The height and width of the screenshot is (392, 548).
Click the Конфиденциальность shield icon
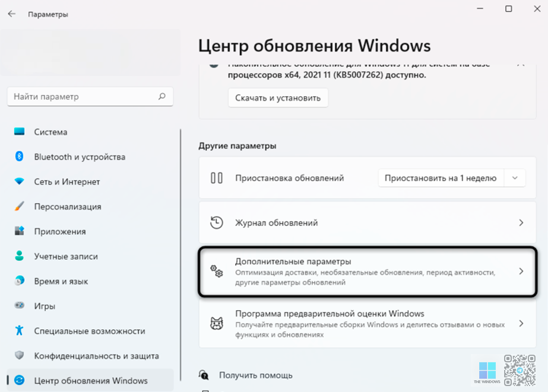tap(19, 355)
